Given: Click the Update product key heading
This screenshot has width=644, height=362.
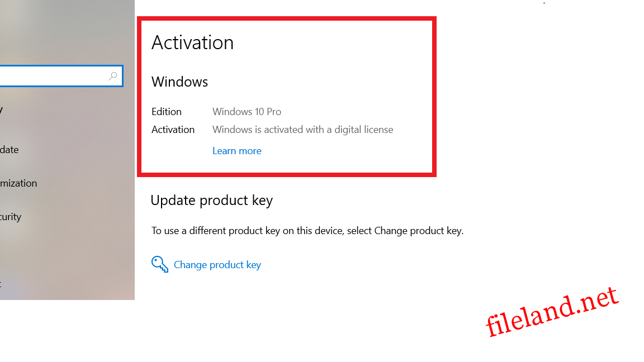Looking at the screenshot, I should click(x=211, y=201).
